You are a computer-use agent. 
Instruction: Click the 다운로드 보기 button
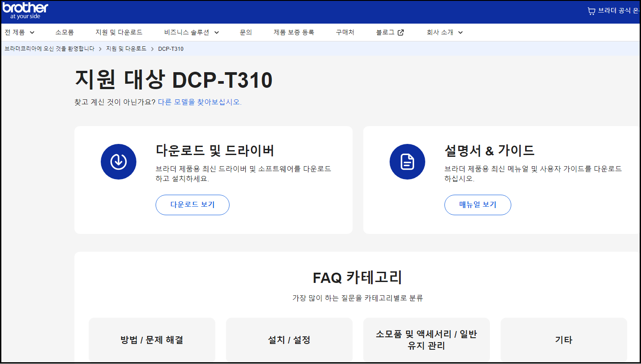coord(192,205)
